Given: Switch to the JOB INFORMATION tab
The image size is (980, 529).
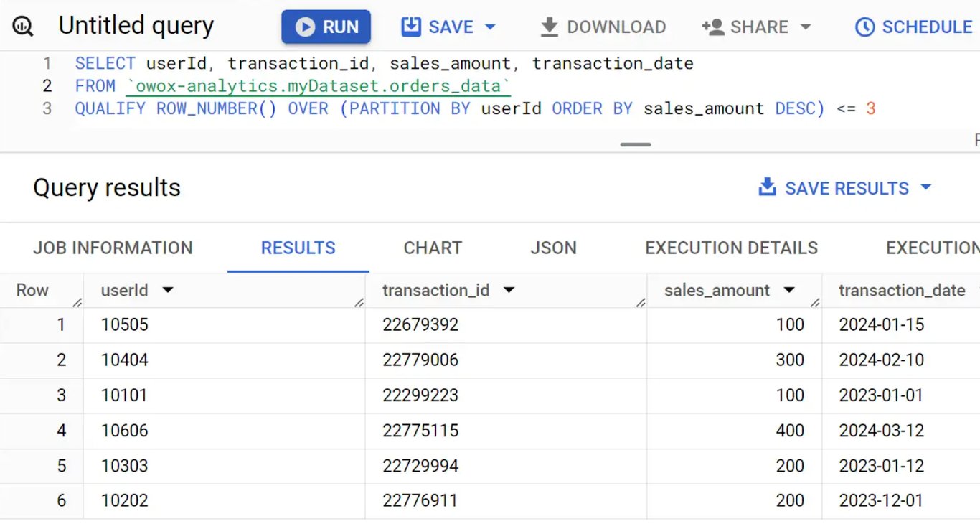Looking at the screenshot, I should coord(113,248).
